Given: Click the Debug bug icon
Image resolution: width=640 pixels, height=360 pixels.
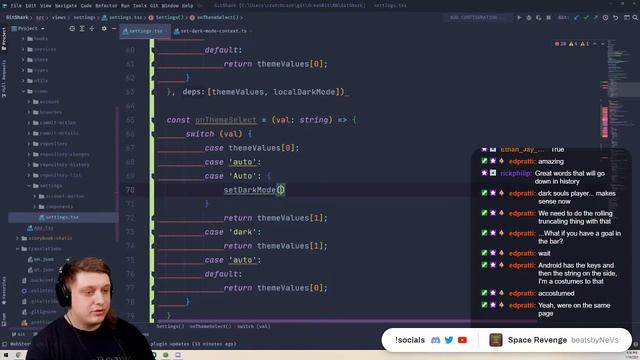Looking at the screenshot, I should (x=529, y=18).
